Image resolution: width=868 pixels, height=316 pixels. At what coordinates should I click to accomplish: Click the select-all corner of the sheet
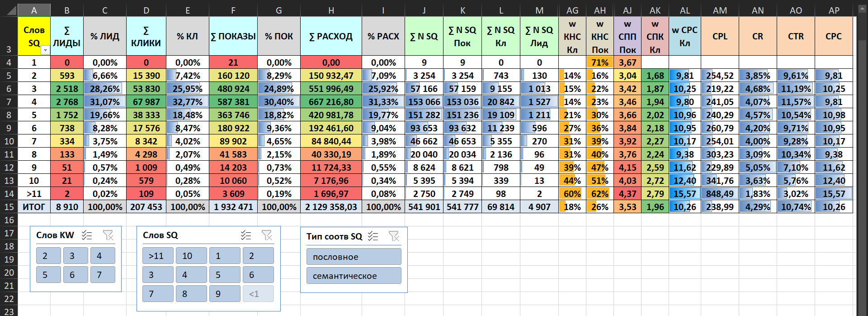(9, 10)
